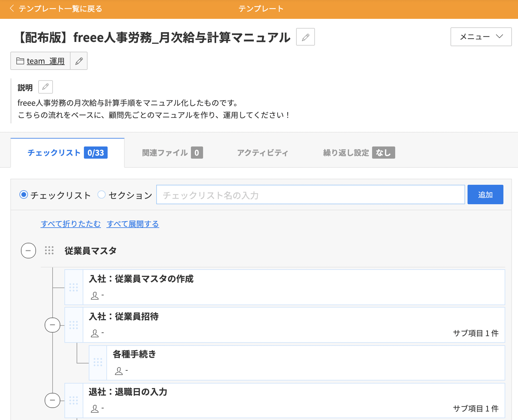This screenshot has height=420, width=518.
Task: Return to template list link text
Action: point(60,9)
